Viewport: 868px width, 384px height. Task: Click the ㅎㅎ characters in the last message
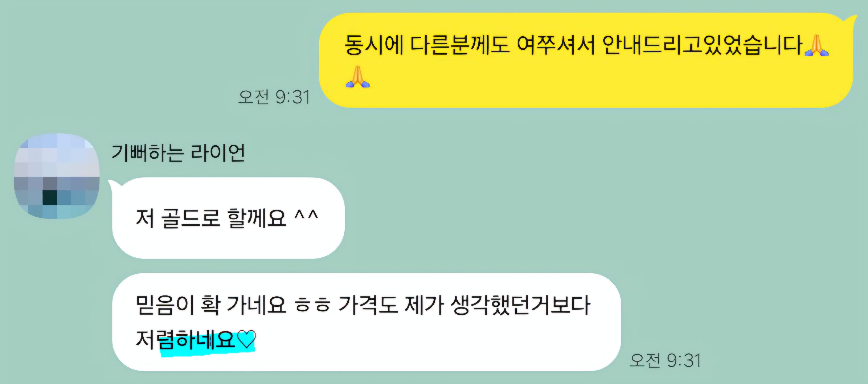[312, 305]
